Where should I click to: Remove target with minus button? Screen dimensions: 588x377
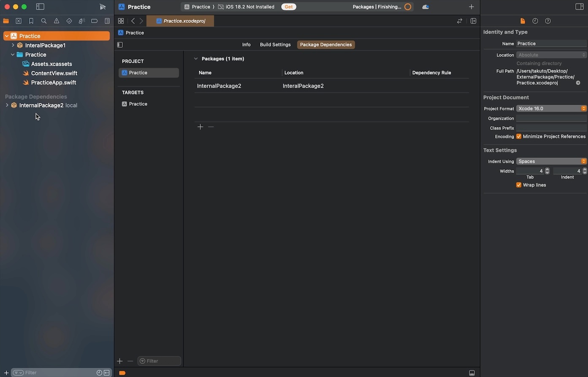tap(130, 361)
